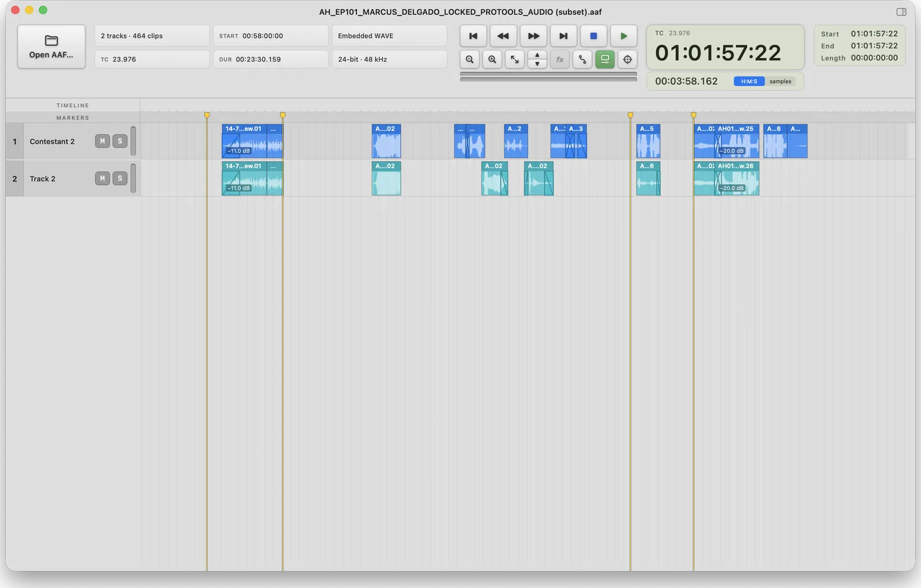Click the Contestant 2 track name
This screenshot has width=921, height=588.
pyautogui.click(x=52, y=142)
